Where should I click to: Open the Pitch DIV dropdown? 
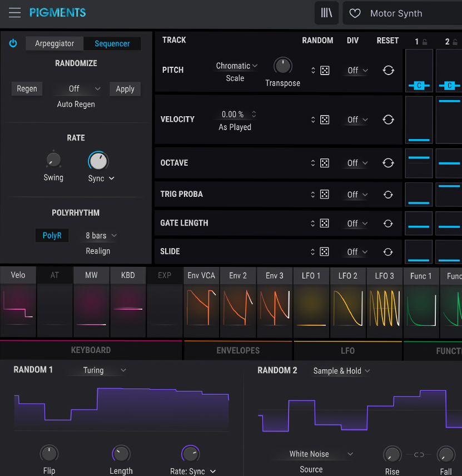(357, 71)
